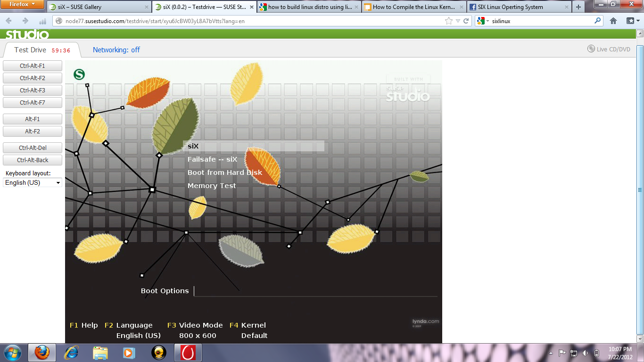Go to Firefox home page icon
The width and height of the screenshot is (644, 362).
pos(613,21)
